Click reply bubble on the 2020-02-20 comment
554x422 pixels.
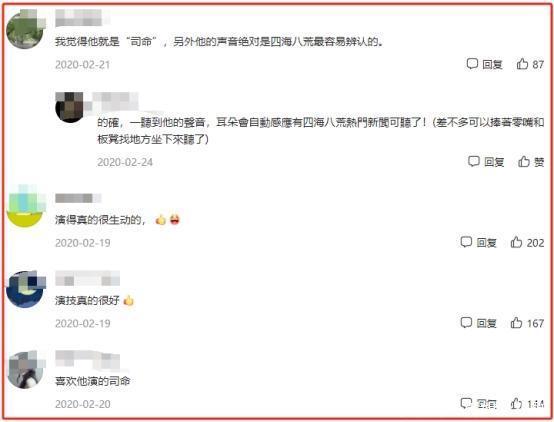466,403
